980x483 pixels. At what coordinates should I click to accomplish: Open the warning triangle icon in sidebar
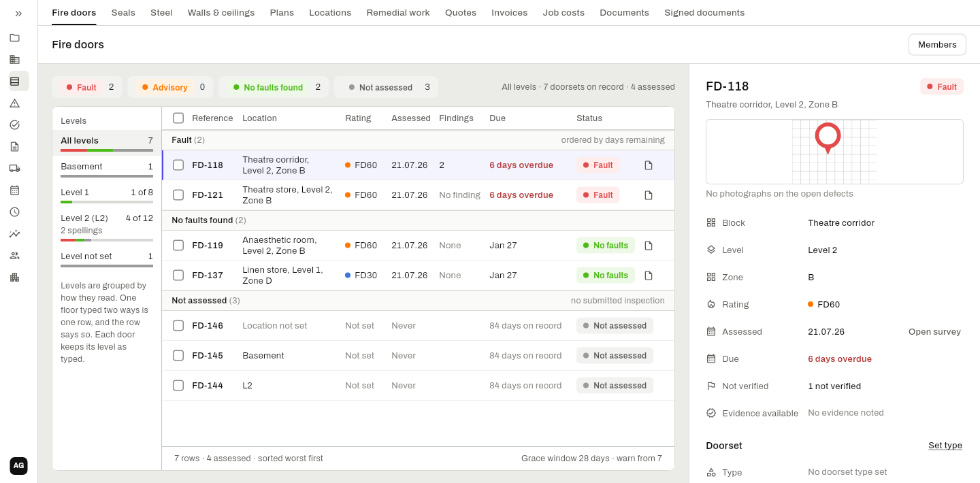(x=14, y=103)
